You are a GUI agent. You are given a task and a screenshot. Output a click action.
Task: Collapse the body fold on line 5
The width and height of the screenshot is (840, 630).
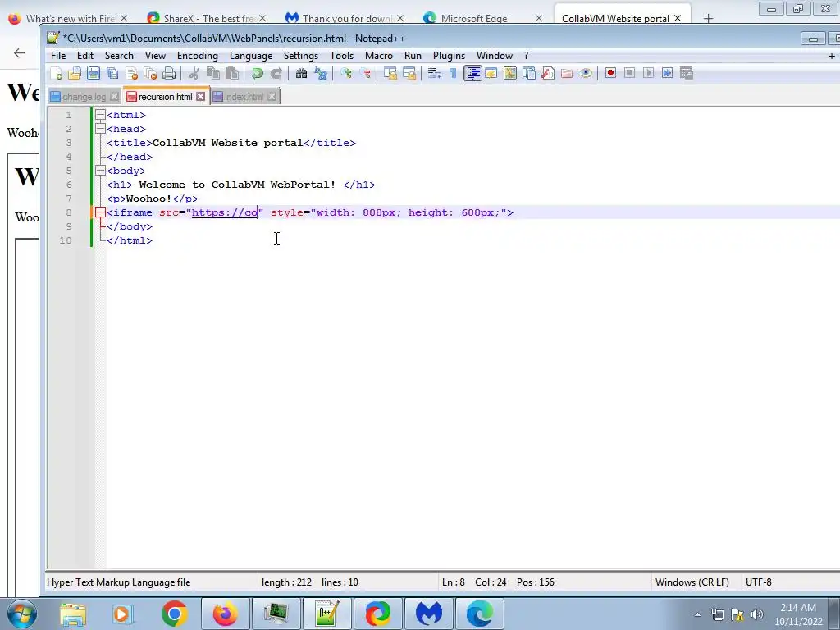coord(100,171)
